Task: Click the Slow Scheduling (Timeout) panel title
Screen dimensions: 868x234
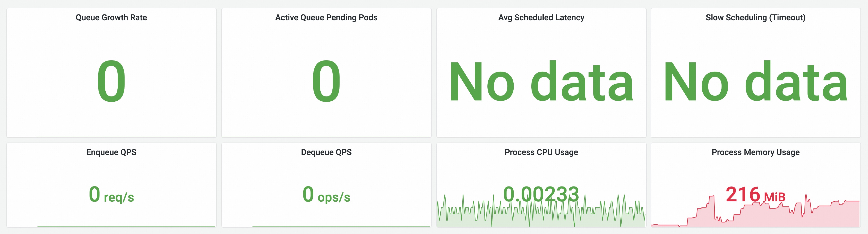Action: click(755, 17)
